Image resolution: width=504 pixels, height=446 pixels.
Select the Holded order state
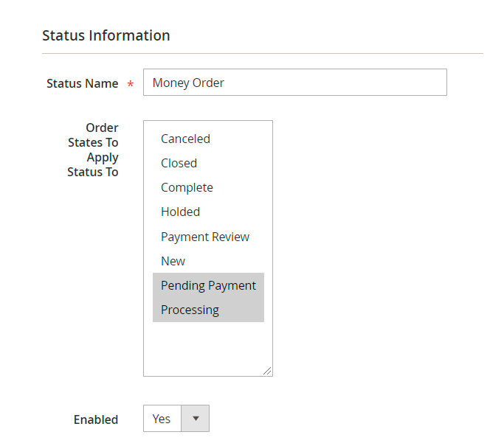coord(180,212)
